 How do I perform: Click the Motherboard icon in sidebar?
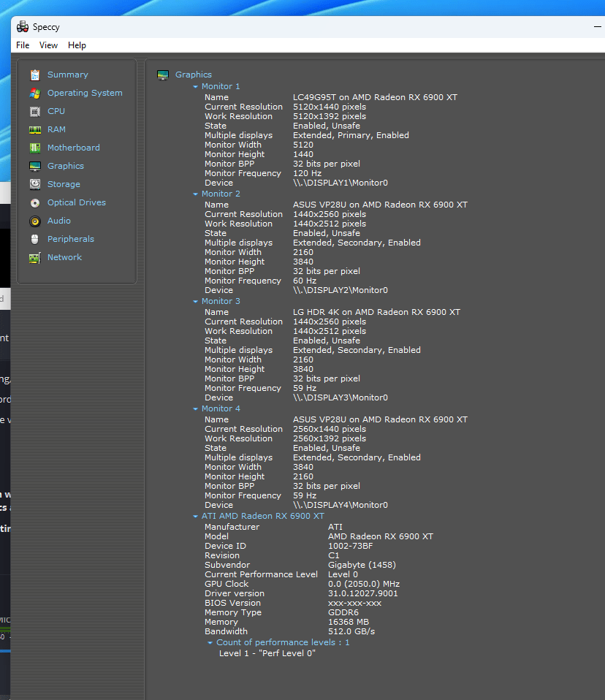[x=35, y=148]
